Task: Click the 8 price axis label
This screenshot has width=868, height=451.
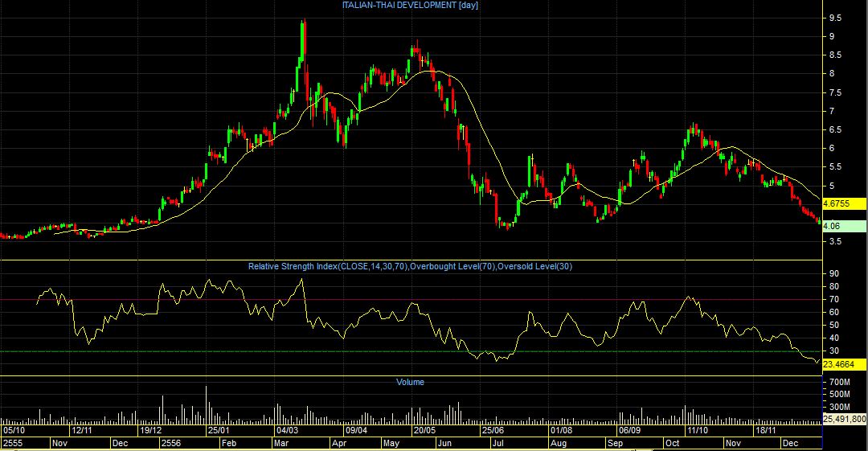Action: click(x=832, y=74)
